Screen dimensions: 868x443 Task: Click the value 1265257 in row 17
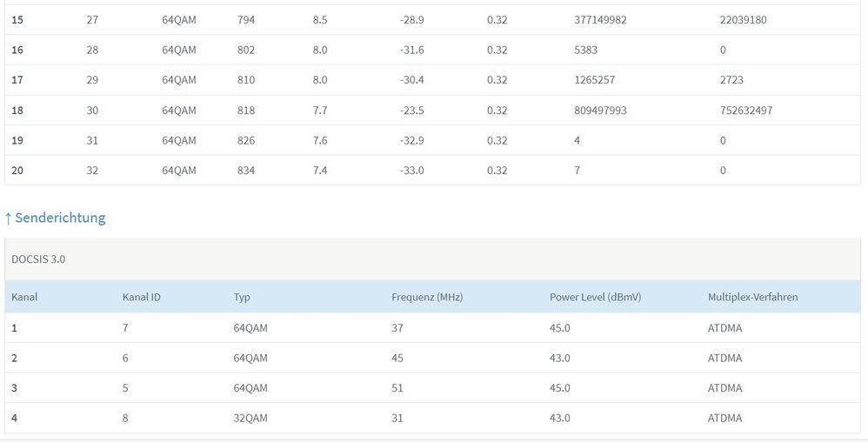pyautogui.click(x=595, y=80)
